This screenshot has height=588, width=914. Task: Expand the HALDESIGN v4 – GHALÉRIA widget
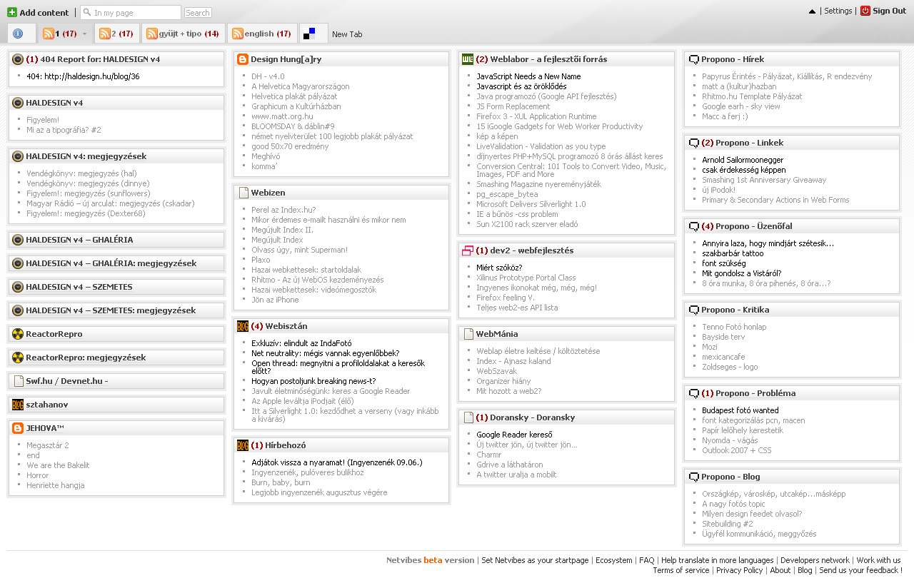point(79,240)
